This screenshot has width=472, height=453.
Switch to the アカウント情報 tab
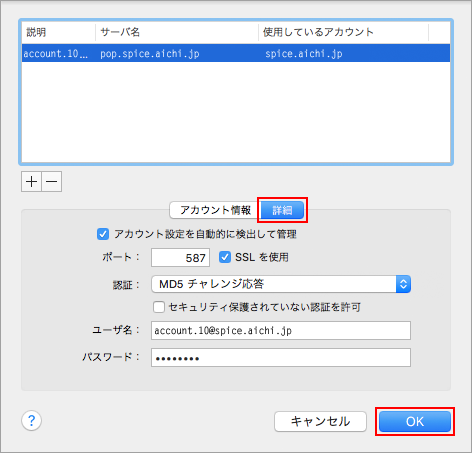[x=215, y=210]
